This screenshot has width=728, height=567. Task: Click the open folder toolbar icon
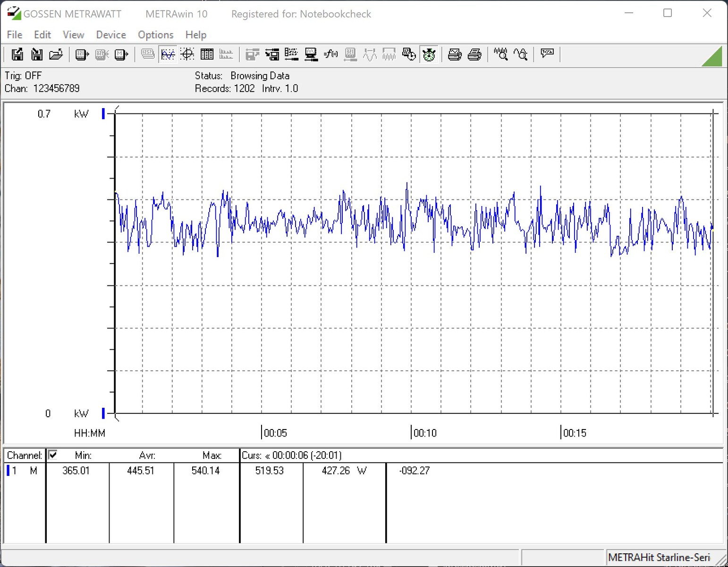[56, 55]
